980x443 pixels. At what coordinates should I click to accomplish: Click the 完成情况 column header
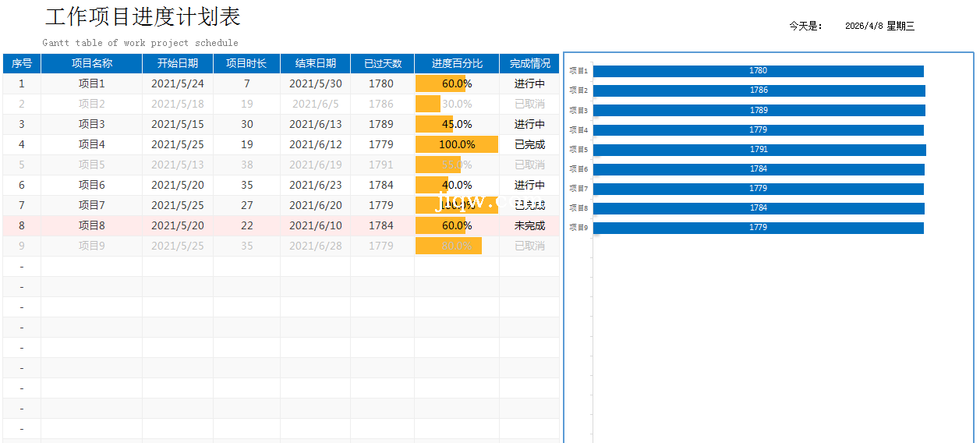[x=529, y=64]
